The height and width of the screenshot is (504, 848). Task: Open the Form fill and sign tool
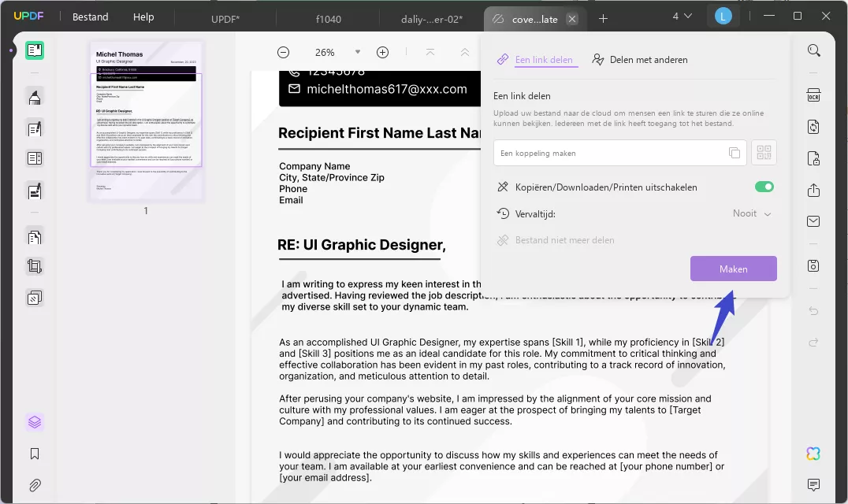tap(35, 191)
